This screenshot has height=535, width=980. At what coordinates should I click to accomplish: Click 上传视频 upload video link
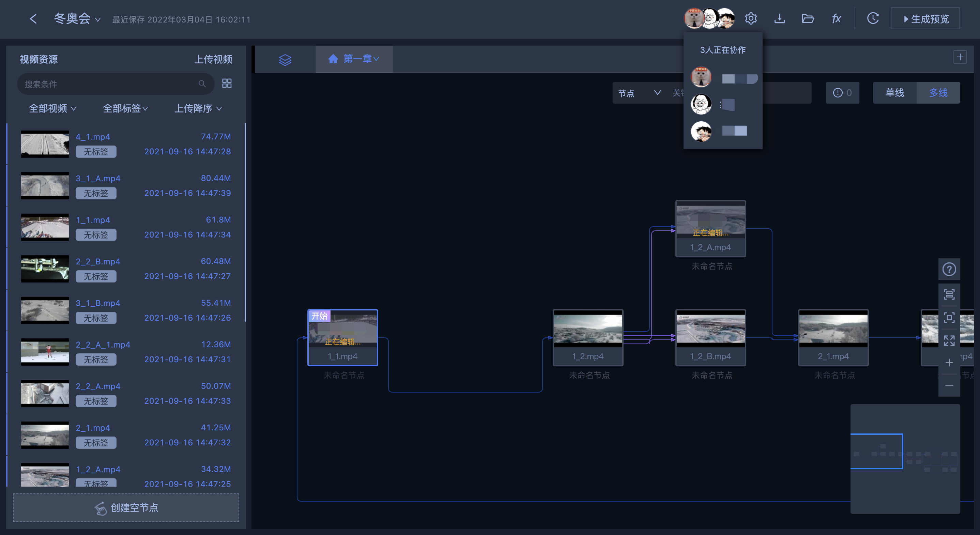click(213, 59)
